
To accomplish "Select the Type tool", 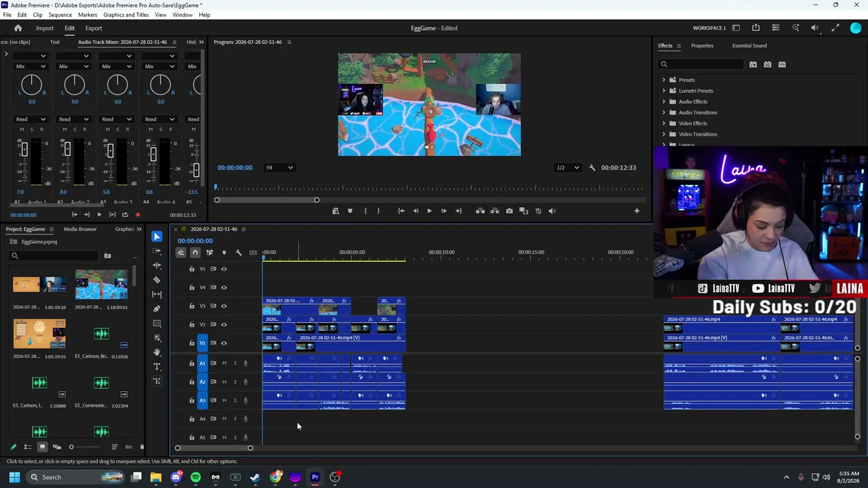I will [x=157, y=367].
